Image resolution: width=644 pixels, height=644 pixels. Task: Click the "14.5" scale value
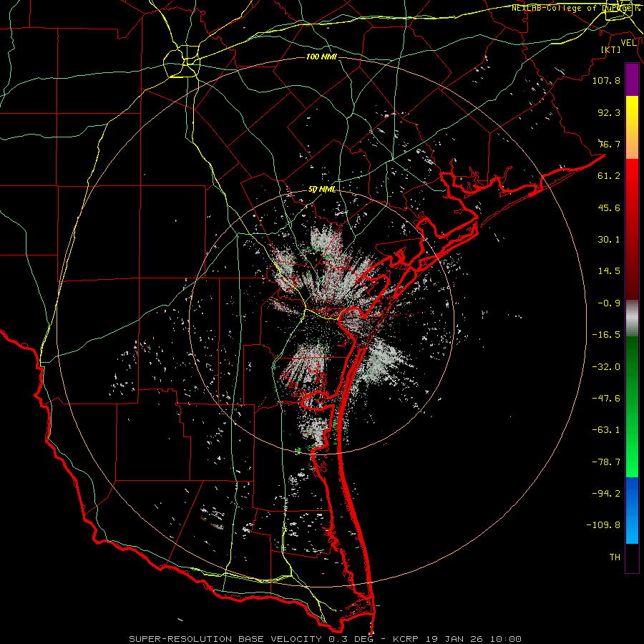(609, 271)
